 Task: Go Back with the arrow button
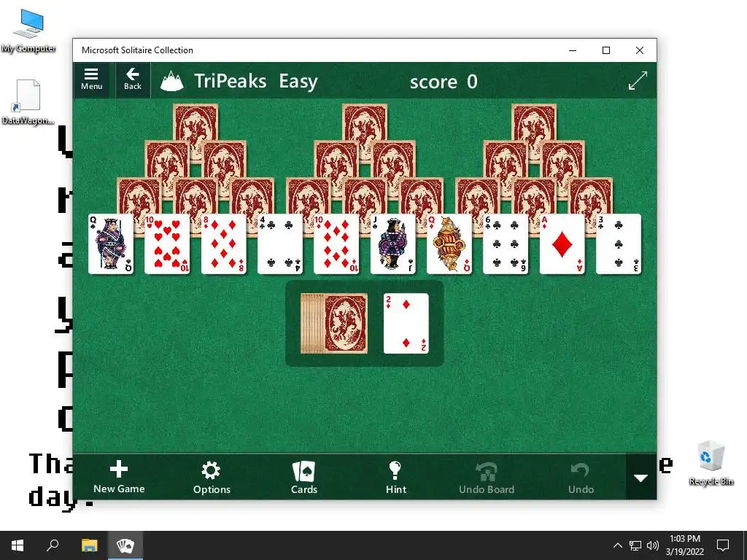point(133,79)
